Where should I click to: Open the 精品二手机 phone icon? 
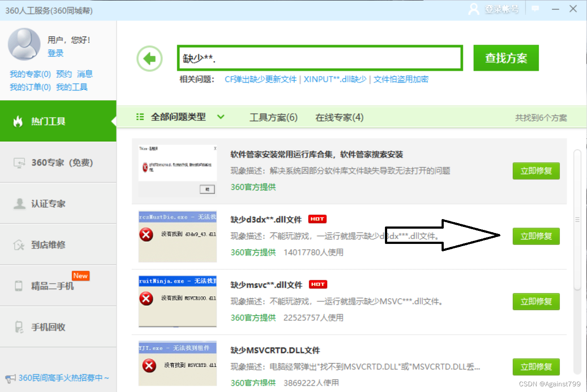click(18, 286)
